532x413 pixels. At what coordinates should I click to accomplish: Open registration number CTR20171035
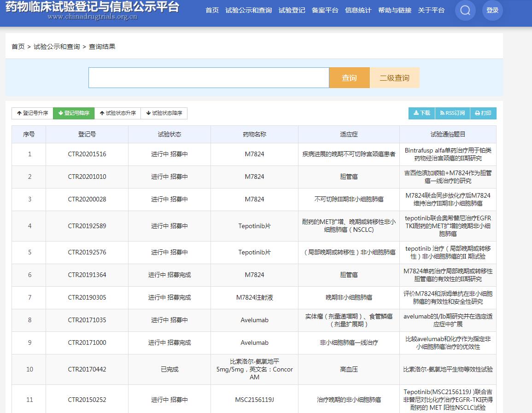click(x=87, y=320)
